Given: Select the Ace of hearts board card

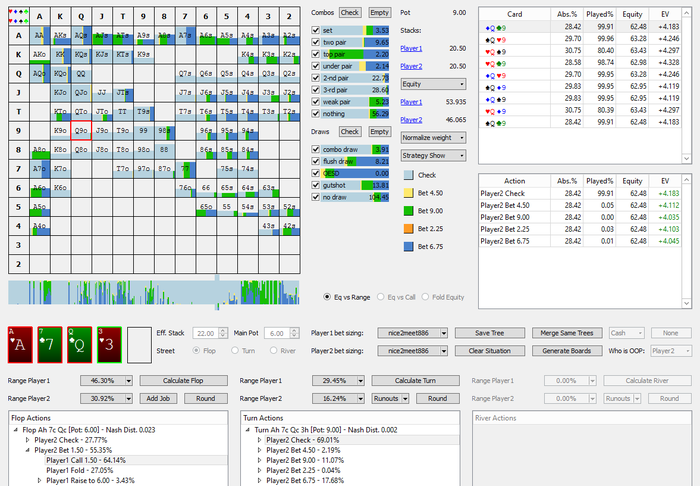Looking at the screenshot, I should [20, 345].
